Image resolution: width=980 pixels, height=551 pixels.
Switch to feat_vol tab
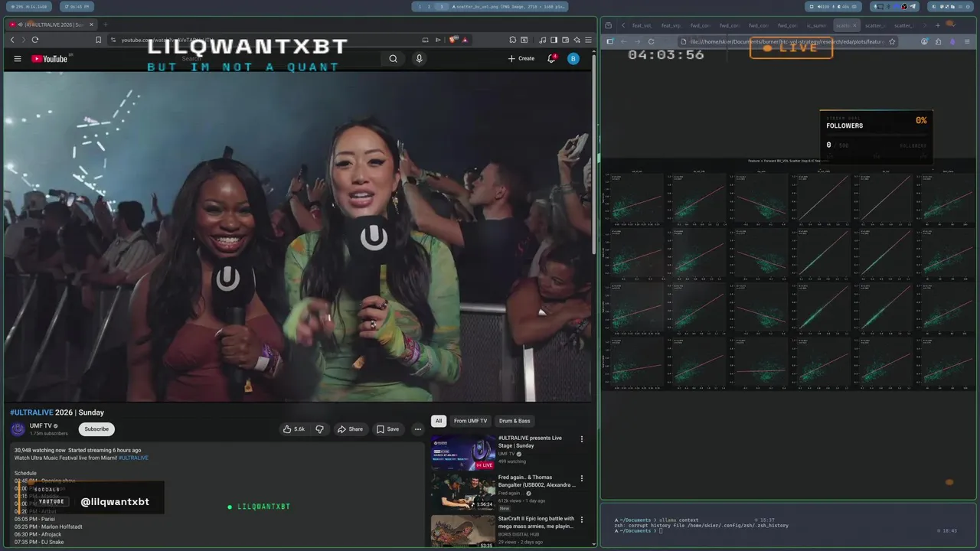(642, 25)
